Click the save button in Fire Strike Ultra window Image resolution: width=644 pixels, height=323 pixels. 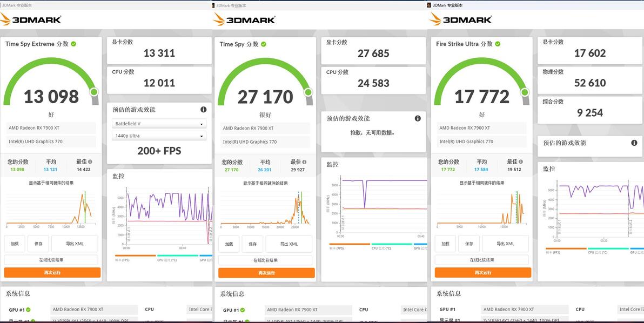[x=469, y=244]
